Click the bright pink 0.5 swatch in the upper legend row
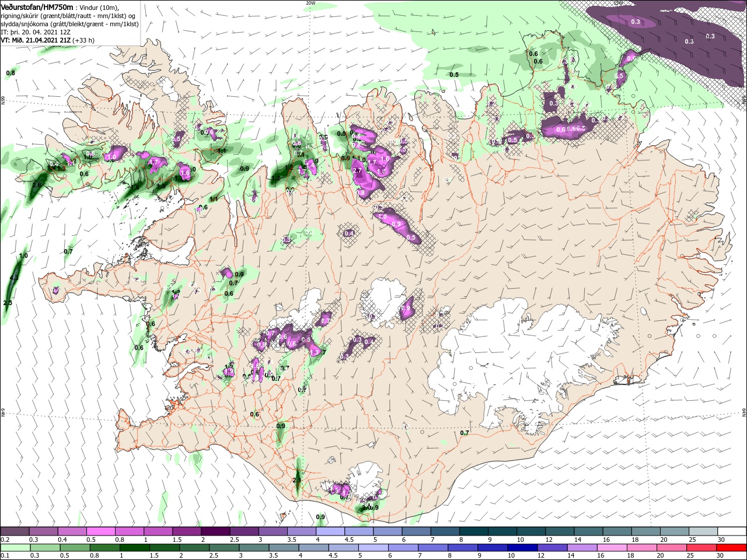 coord(100,531)
